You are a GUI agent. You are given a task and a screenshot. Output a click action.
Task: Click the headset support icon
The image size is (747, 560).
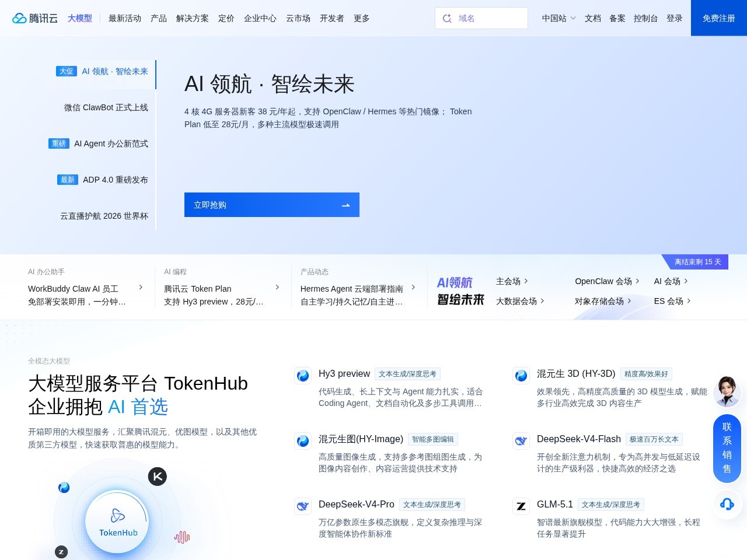click(x=727, y=504)
